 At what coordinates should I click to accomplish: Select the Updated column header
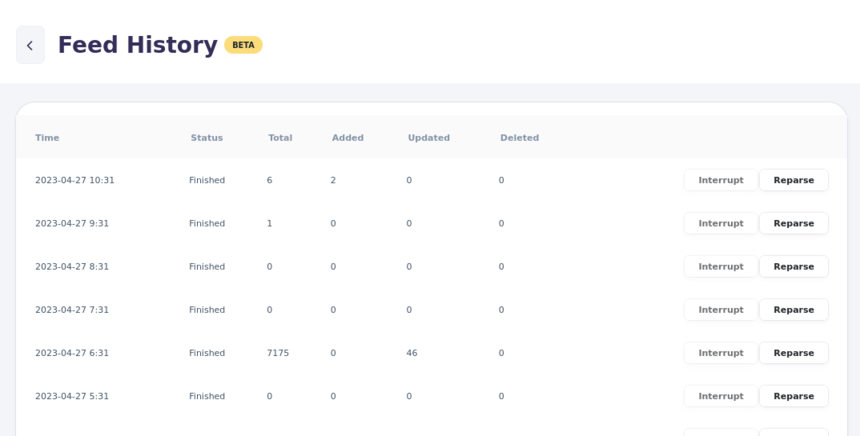point(428,138)
